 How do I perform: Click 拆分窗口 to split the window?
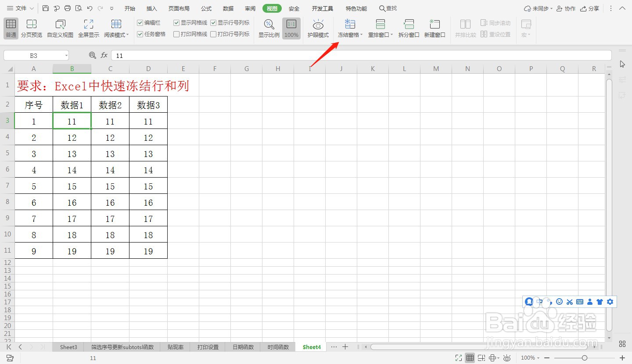(x=409, y=28)
